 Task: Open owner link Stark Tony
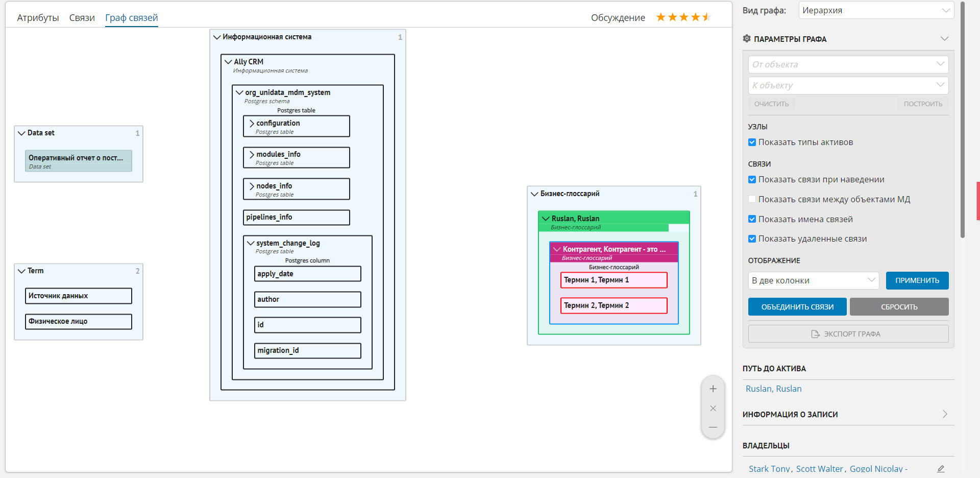[769, 469]
